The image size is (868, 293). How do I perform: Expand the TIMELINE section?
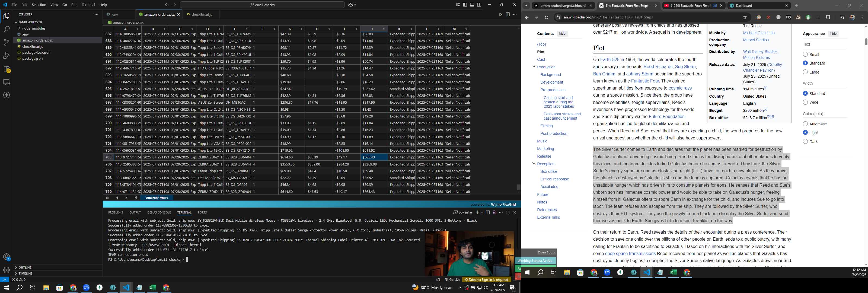click(16, 273)
